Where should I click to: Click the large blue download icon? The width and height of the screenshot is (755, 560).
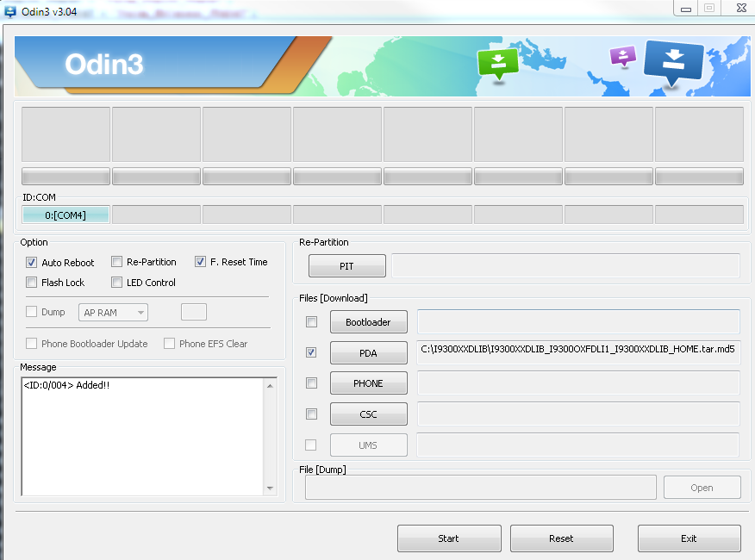coord(674,61)
